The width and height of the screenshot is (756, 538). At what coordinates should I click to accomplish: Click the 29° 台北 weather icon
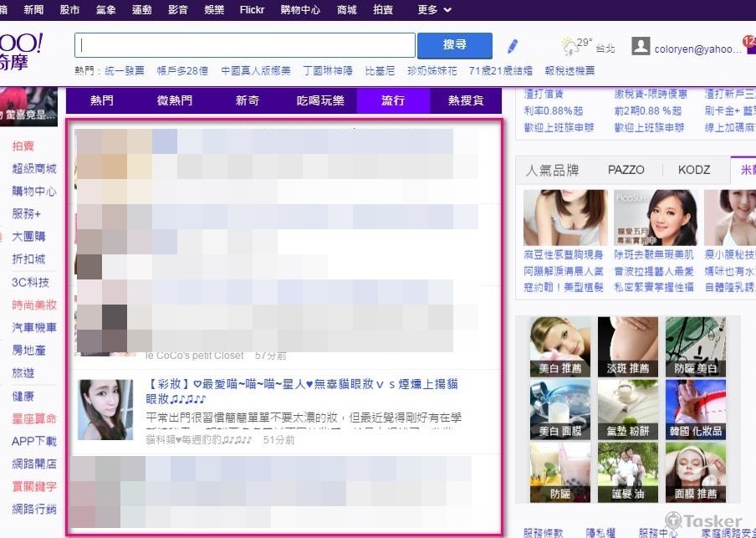pos(570,46)
